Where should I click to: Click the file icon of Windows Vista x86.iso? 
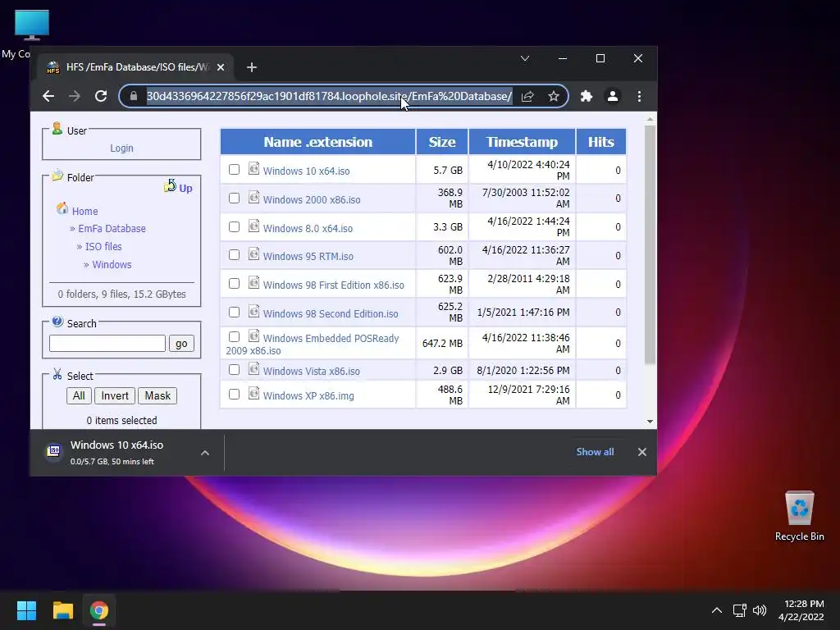(254, 369)
